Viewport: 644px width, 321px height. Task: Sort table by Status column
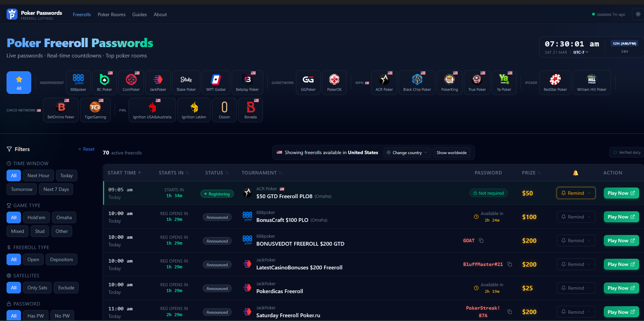click(217, 173)
